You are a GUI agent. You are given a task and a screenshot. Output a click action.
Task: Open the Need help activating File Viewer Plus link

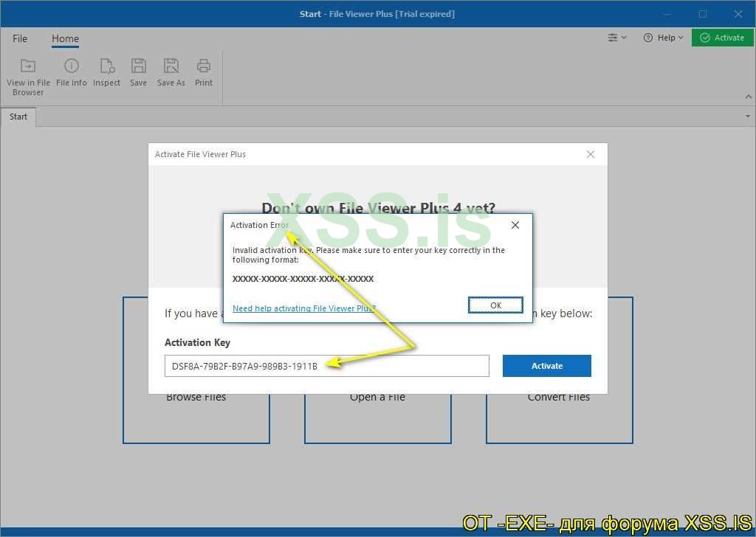pos(303,308)
